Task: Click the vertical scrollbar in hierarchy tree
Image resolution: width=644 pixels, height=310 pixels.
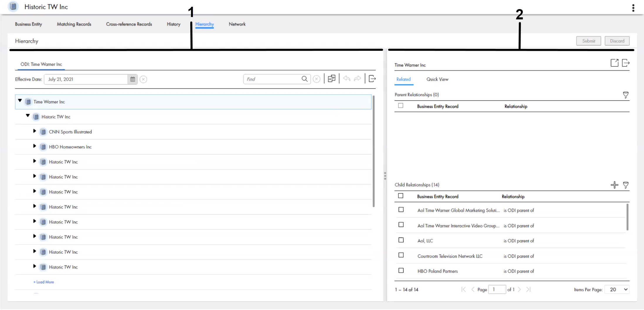Action: pyautogui.click(x=373, y=151)
